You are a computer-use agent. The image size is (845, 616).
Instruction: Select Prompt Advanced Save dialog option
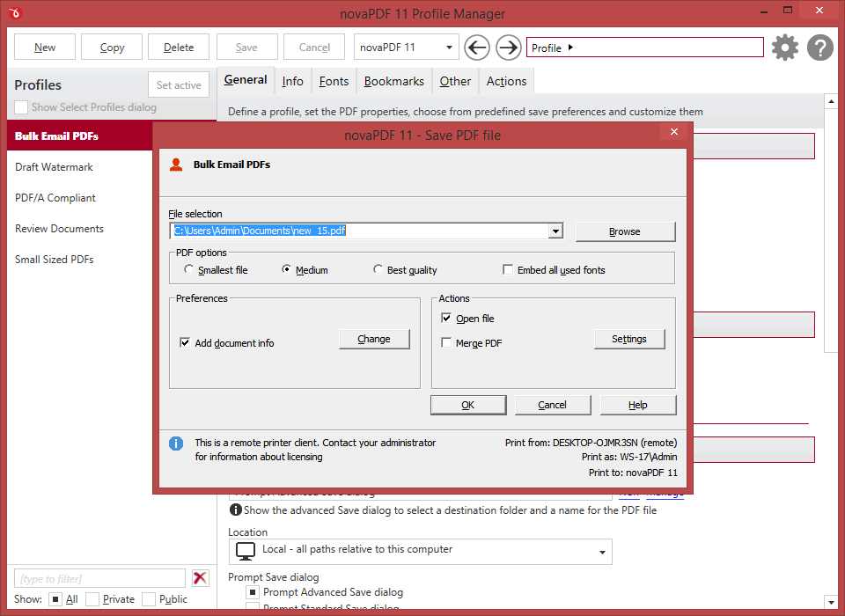(x=252, y=592)
